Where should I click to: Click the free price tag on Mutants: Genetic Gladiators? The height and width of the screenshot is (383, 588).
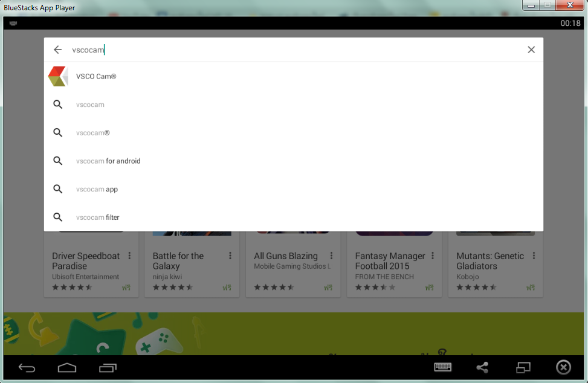(530, 288)
